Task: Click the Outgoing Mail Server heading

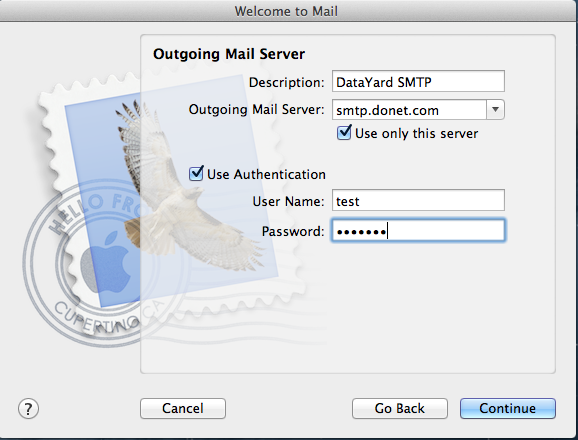Action: [x=229, y=54]
